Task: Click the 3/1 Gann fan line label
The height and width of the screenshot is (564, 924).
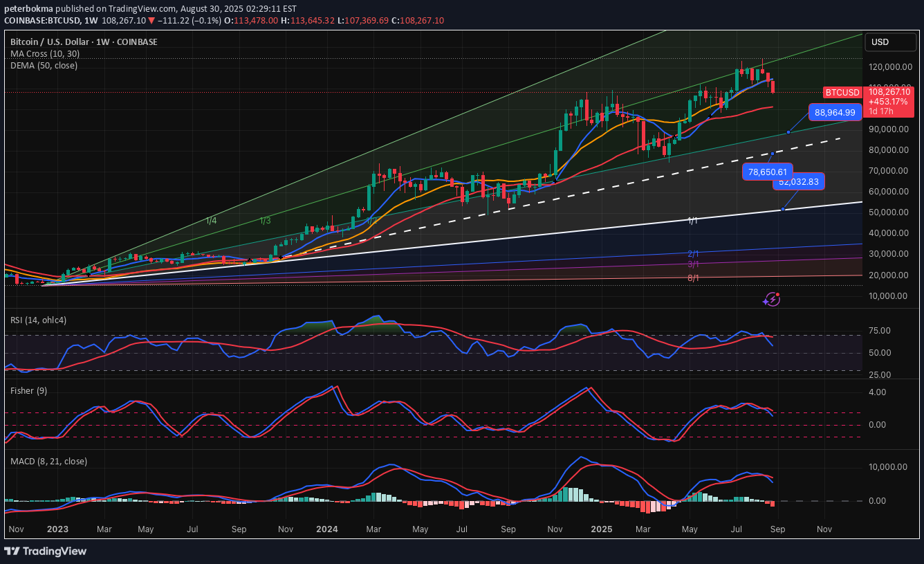Action: pyautogui.click(x=692, y=264)
